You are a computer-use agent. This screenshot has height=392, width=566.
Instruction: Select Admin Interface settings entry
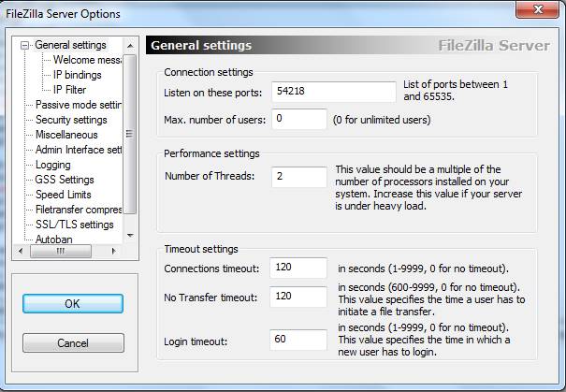coord(79,150)
